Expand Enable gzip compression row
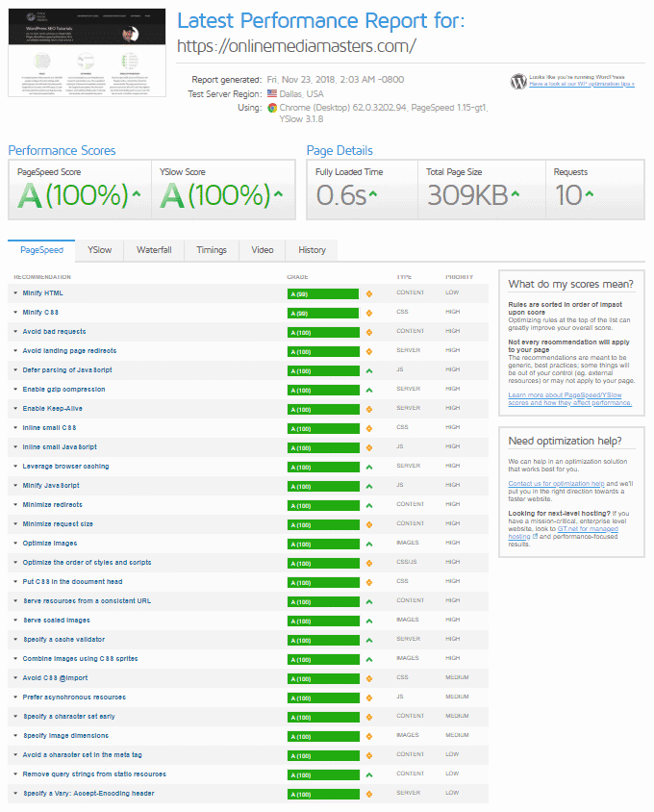Image resolution: width=654 pixels, height=812 pixels. 15,390
